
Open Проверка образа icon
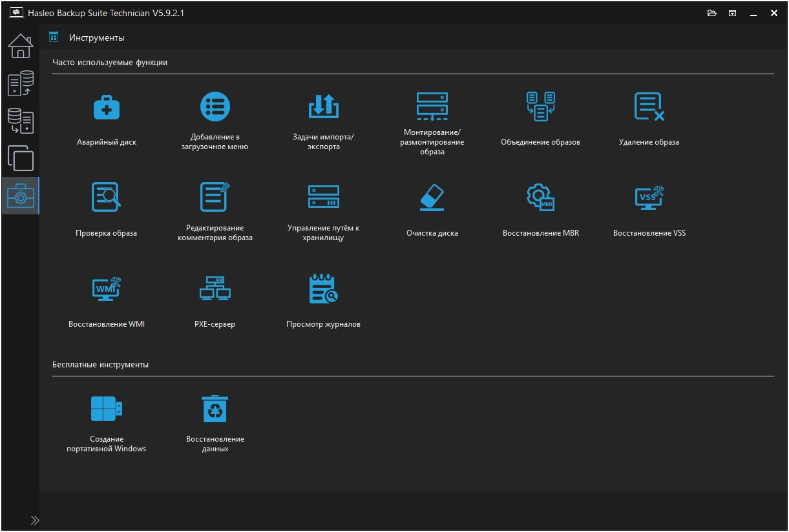coord(107,197)
